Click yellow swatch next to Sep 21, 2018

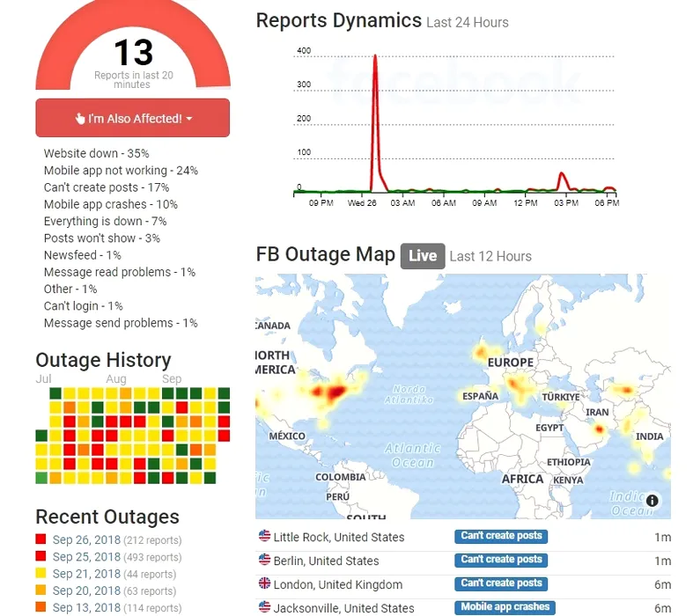pos(41,573)
